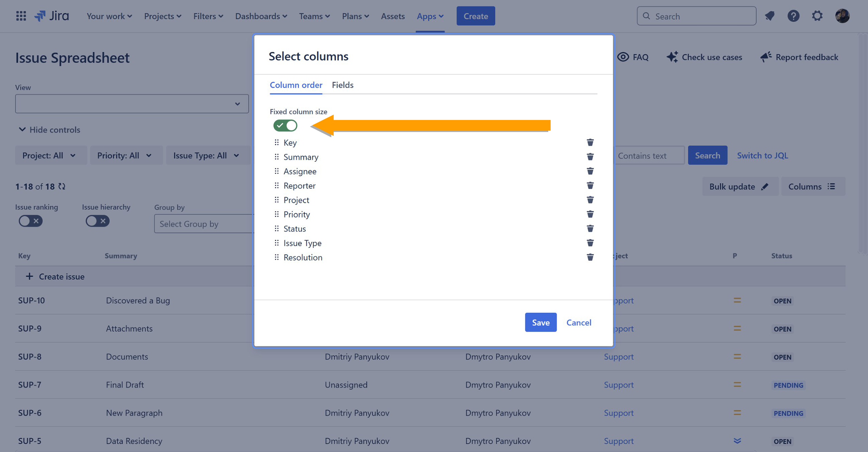Image resolution: width=868 pixels, height=452 pixels.
Task: Open the notifications icon
Action: (x=770, y=16)
